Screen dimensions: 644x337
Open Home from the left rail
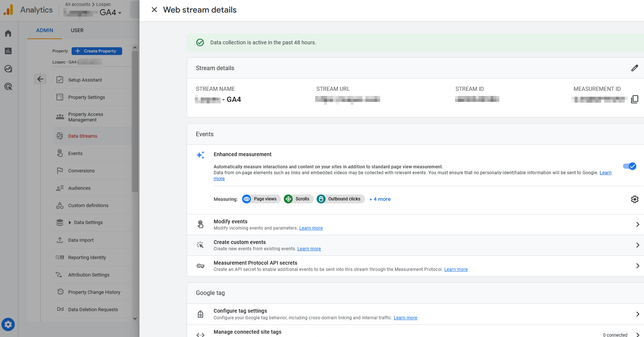(x=8, y=33)
